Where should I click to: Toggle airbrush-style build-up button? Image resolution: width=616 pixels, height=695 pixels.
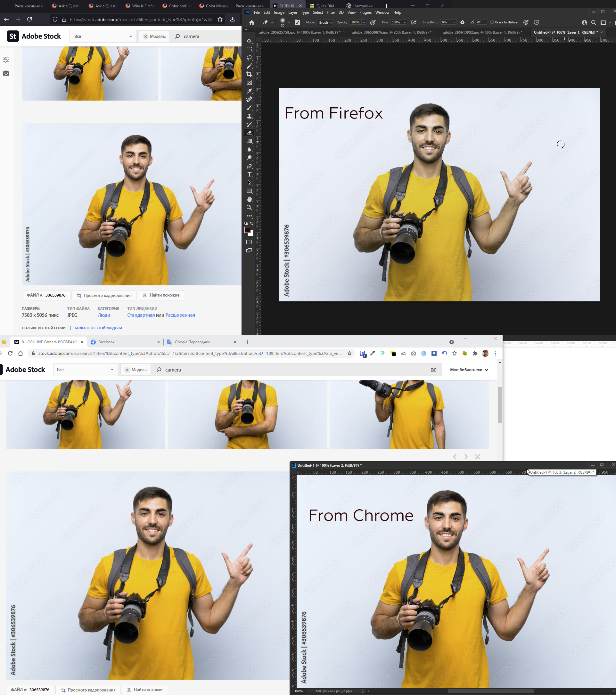(414, 22)
